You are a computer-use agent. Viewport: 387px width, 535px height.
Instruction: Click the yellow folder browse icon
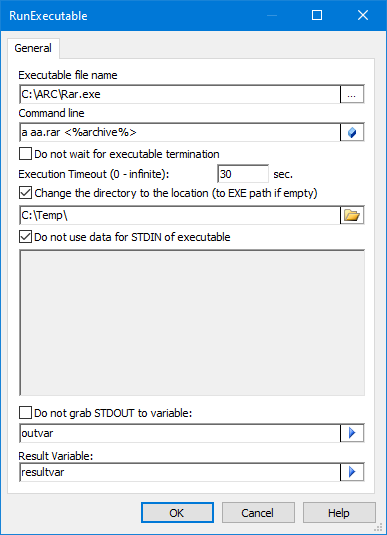pyautogui.click(x=352, y=215)
